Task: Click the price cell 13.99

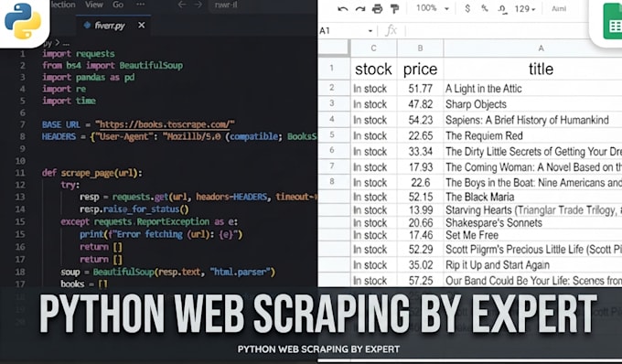Action: [x=420, y=209]
